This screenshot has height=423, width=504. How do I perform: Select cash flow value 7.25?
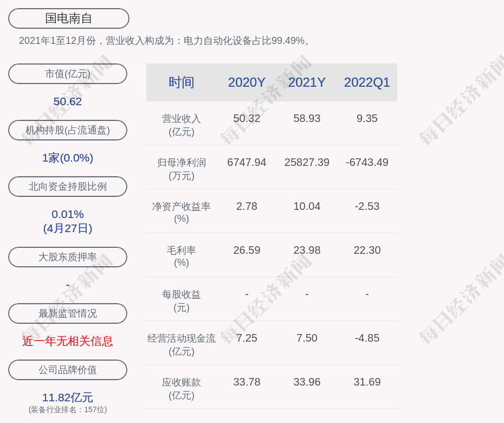[247, 338]
